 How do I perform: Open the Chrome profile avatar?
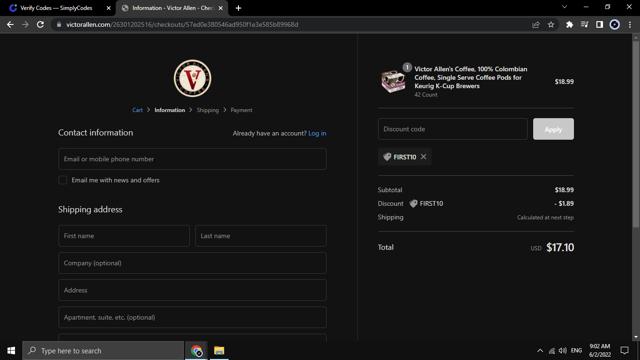[614, 24]
